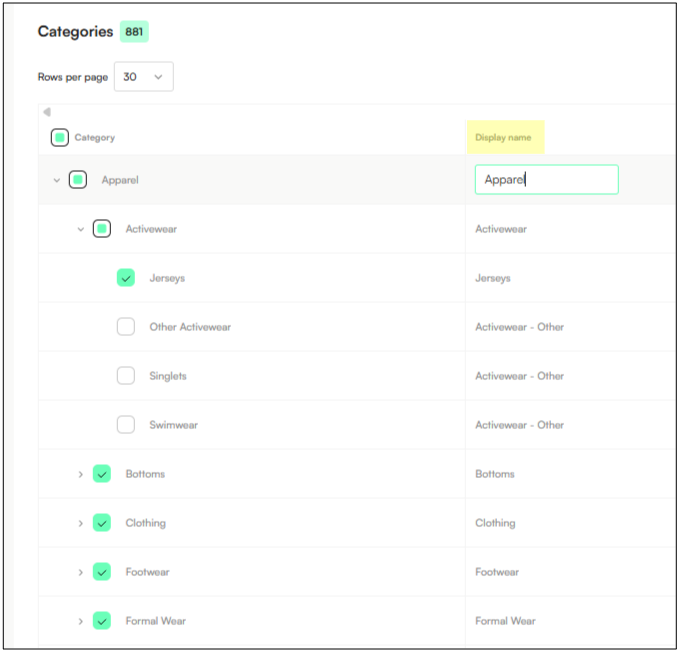Open the Rows per page dropdown

pos(144,77)
